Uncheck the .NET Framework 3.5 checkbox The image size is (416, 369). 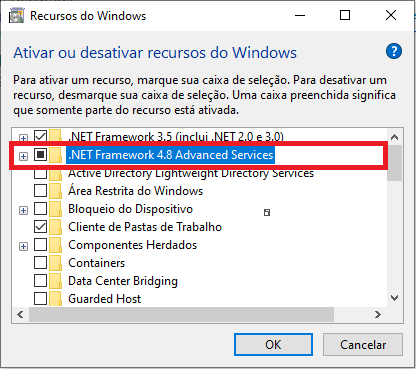coord(40,136)
